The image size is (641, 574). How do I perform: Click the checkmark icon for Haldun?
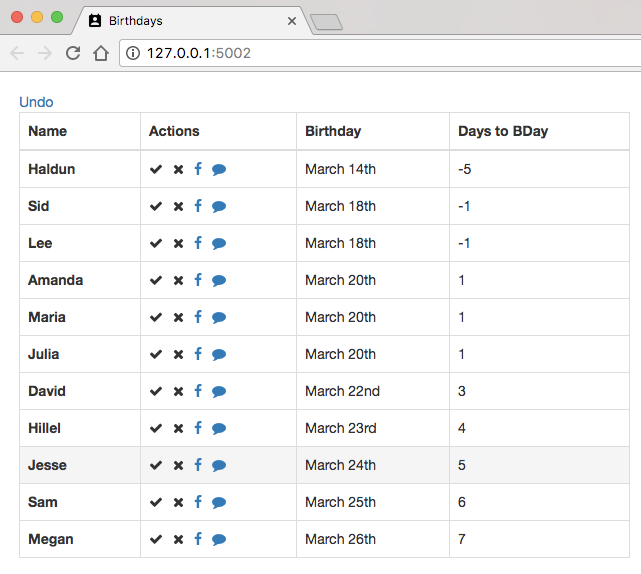point(156,169)
